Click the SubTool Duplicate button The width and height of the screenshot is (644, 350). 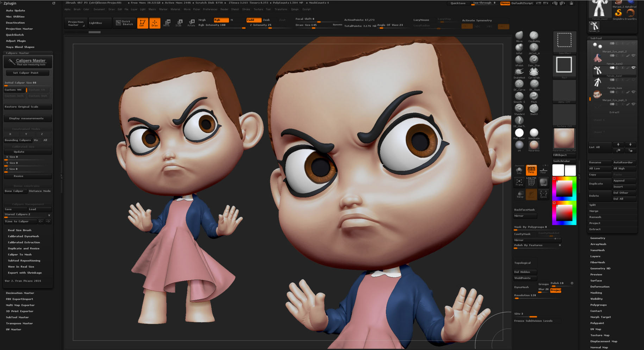click(x=600, y=183)
